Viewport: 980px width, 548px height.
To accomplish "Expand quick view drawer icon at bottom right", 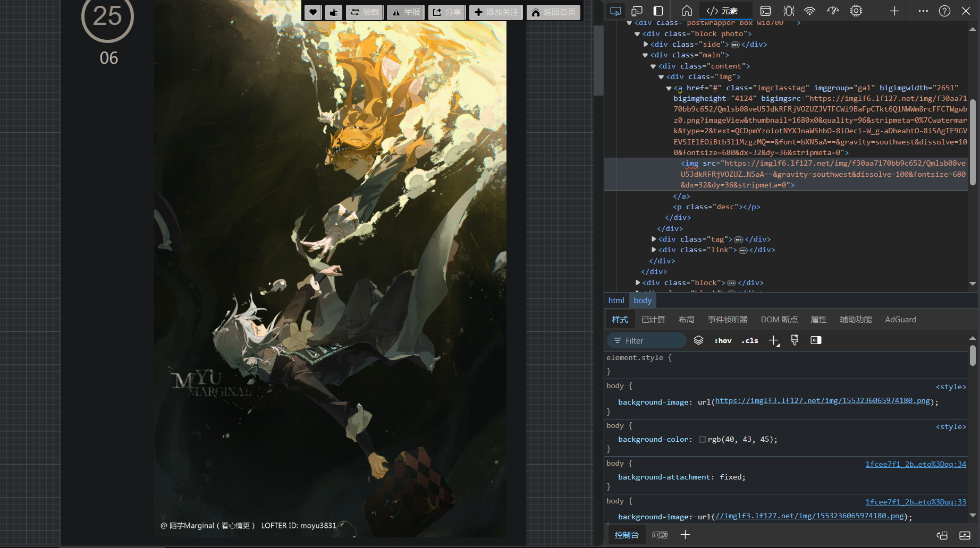I will [965, 535].
